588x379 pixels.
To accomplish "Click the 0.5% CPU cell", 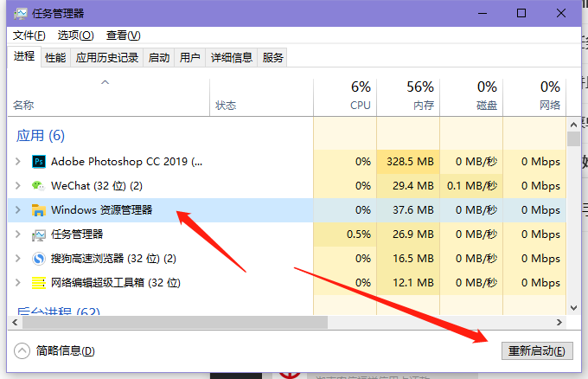I will [345, 234].
